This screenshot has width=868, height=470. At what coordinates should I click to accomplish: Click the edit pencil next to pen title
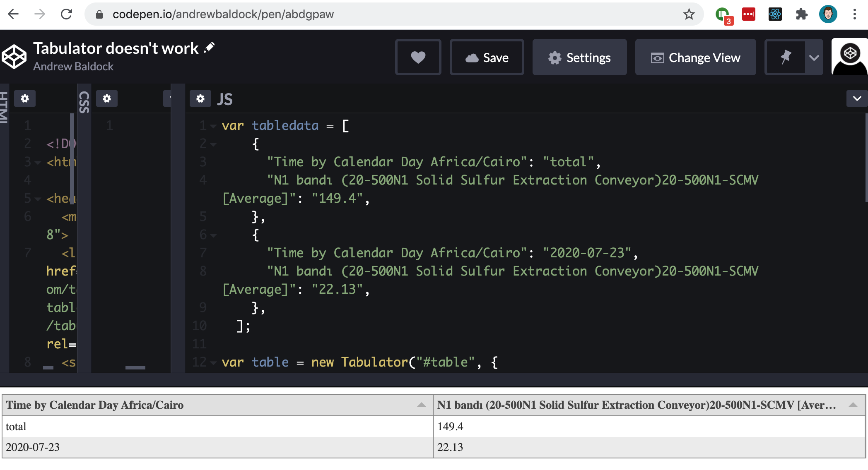pos(209,47)
